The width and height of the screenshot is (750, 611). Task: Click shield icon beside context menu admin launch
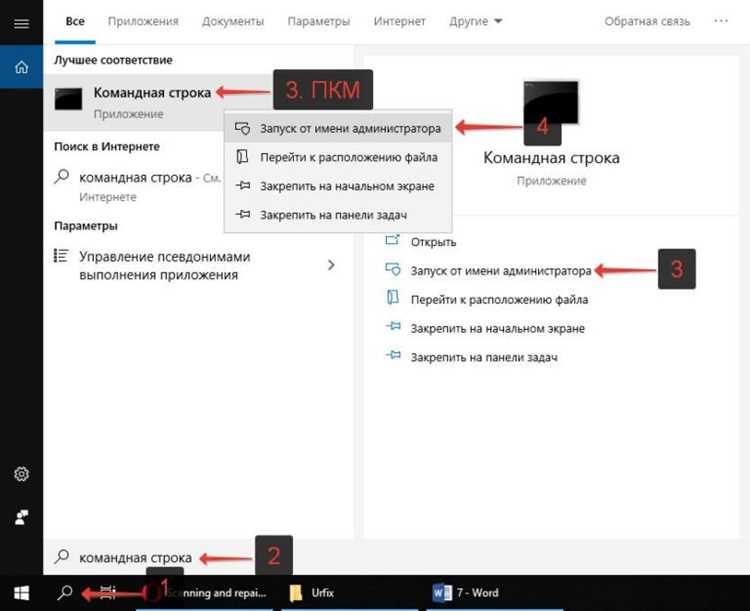243,128
